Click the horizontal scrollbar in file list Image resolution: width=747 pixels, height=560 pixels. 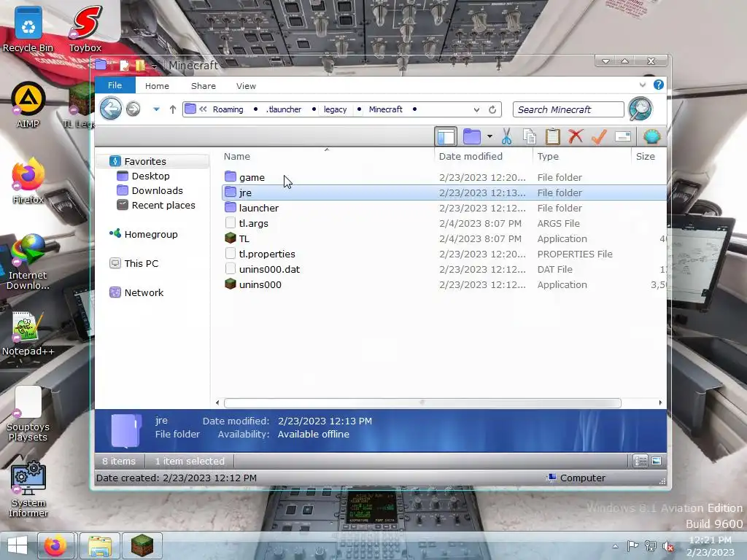[422, 402]
